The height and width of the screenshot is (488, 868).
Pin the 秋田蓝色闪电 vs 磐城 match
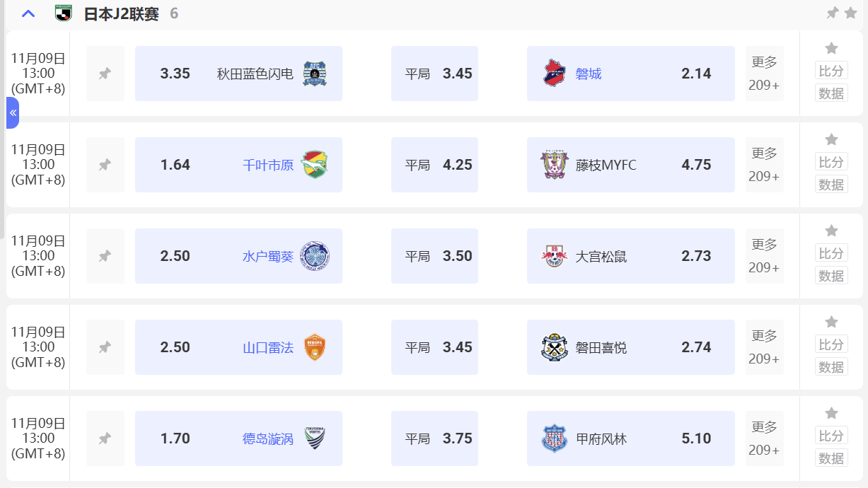105,74
